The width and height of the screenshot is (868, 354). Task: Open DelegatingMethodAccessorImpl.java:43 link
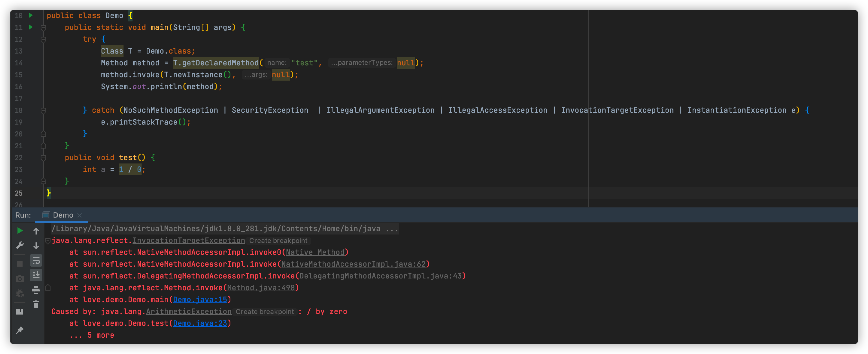[x=380, y=276]
